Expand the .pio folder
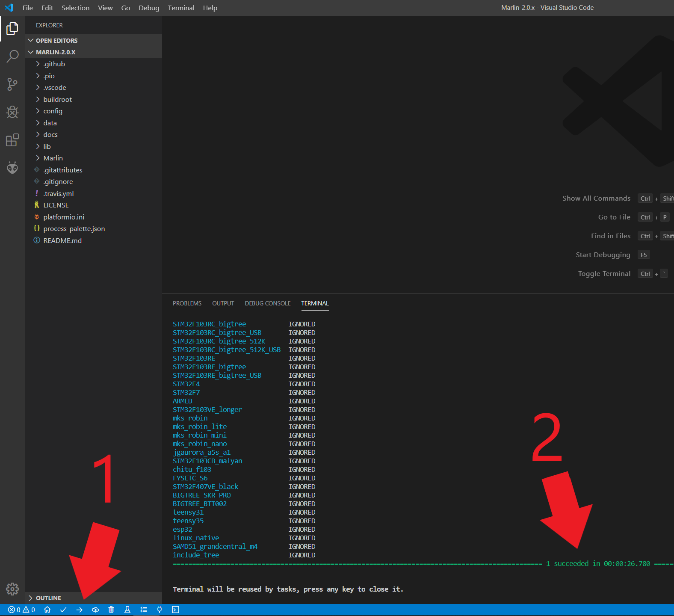Viewport: 674px width, 616px height. click(x=94, y=76)
